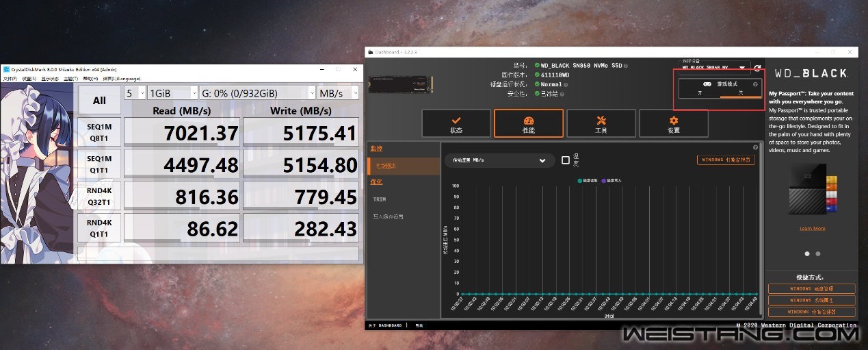Open the 设置(S) menu in CrystalDiskMark
This screenshot has width=868, height=350.
click(x=29, y=78)
